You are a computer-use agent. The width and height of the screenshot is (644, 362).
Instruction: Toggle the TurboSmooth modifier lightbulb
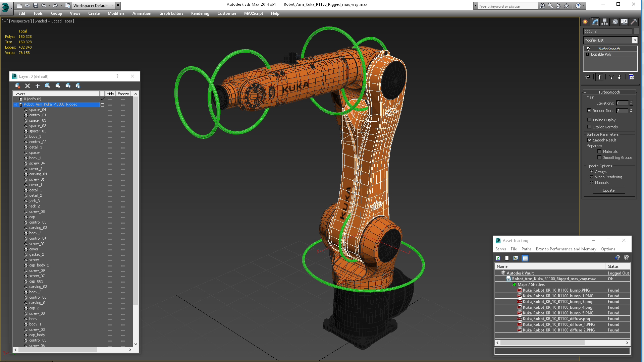coord(588,49)
